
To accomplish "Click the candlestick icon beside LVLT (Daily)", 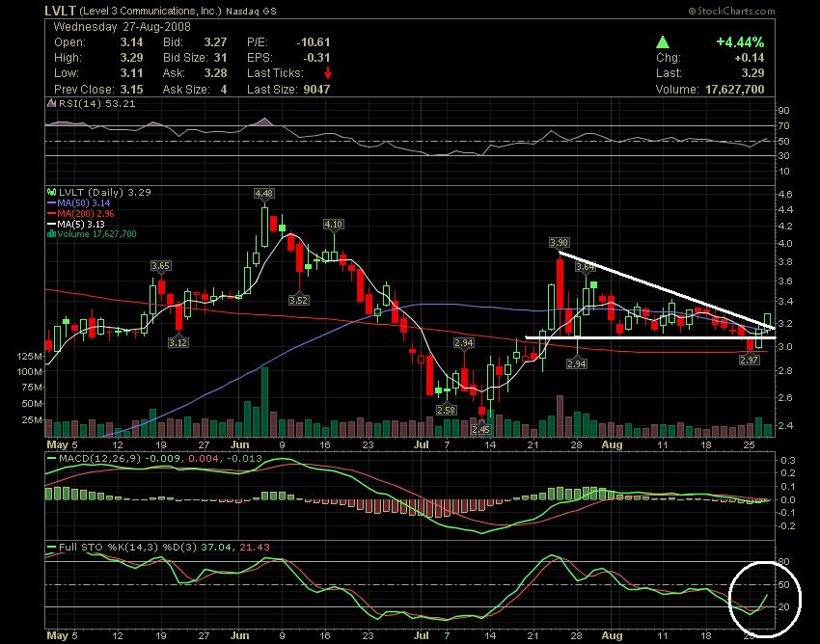I will [52, 193].
